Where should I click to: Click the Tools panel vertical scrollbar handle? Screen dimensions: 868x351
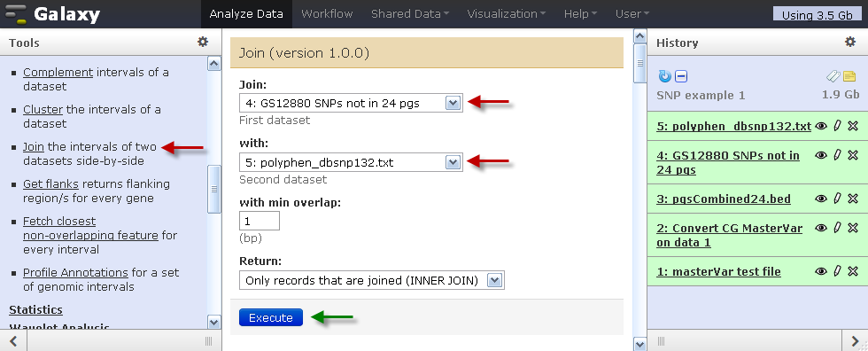point(213,190)
